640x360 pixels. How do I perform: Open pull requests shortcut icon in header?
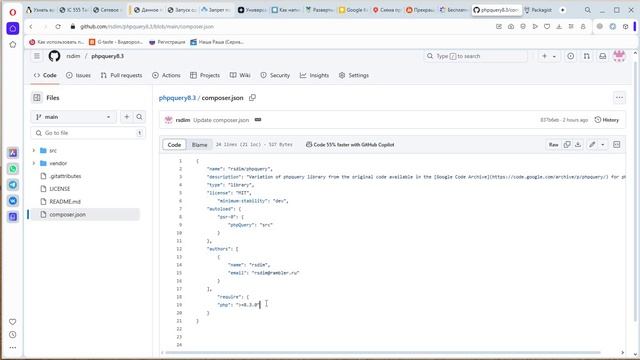[x=587, y=56]
